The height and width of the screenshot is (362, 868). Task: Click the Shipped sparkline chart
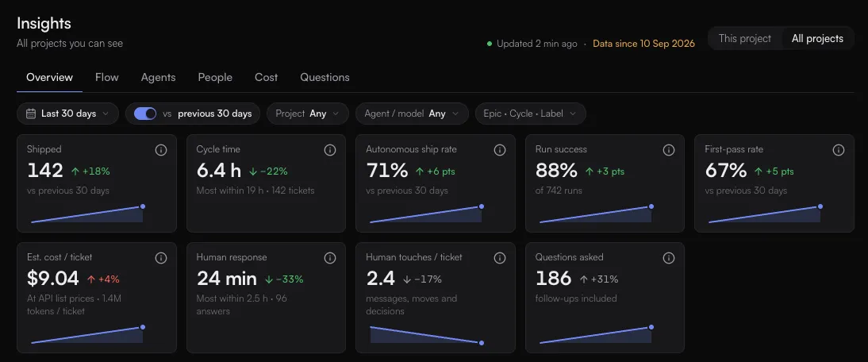(88, 214)
